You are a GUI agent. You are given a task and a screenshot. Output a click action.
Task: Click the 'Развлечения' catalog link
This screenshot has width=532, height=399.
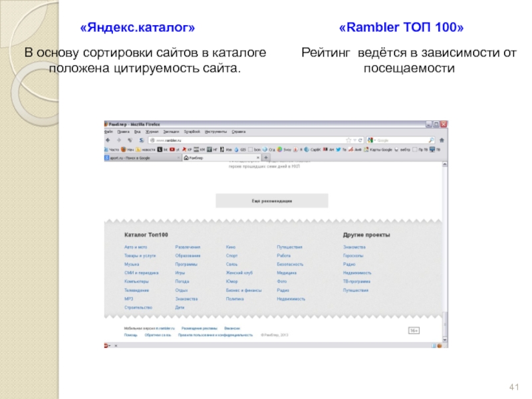tap(188, 247)
